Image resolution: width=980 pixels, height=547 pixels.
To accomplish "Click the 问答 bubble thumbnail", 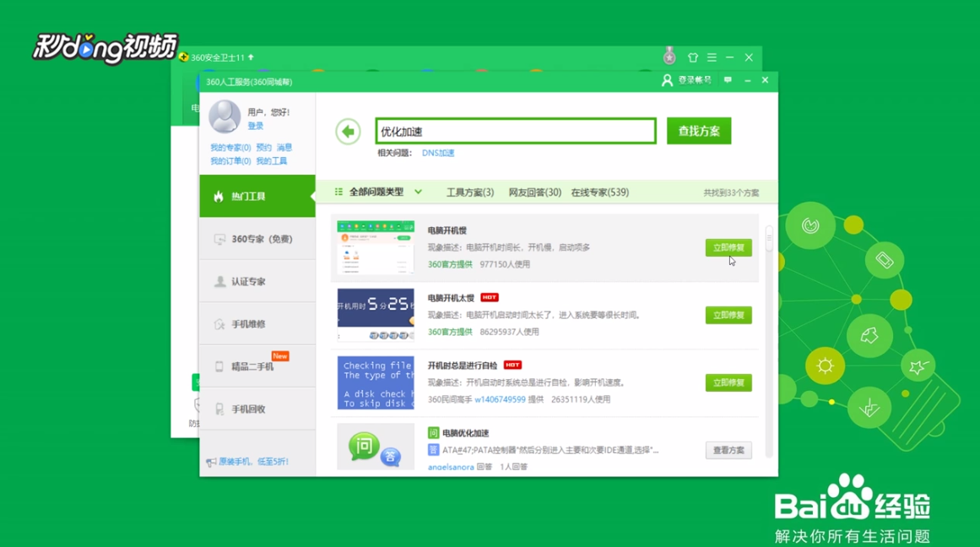I will [x=376, y=447].
